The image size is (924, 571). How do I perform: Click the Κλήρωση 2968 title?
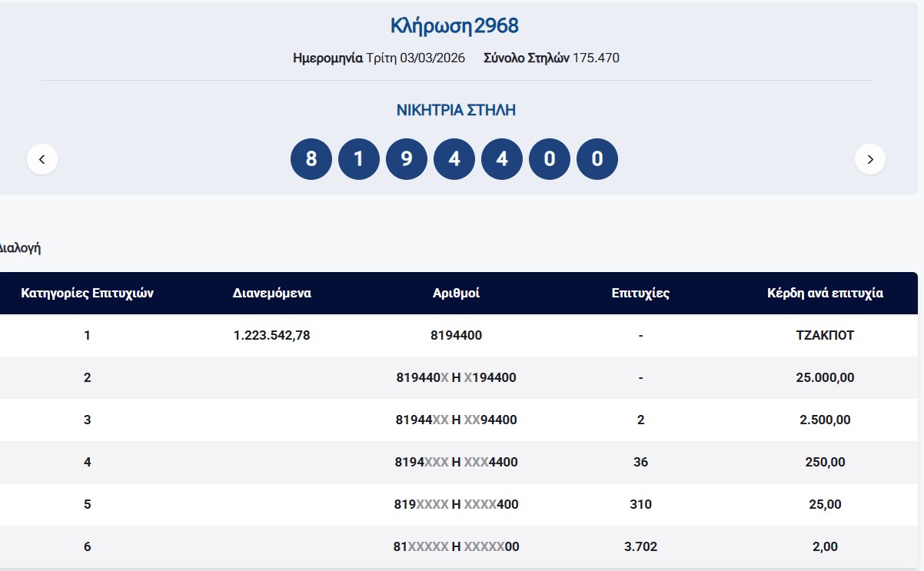point(455,26)
